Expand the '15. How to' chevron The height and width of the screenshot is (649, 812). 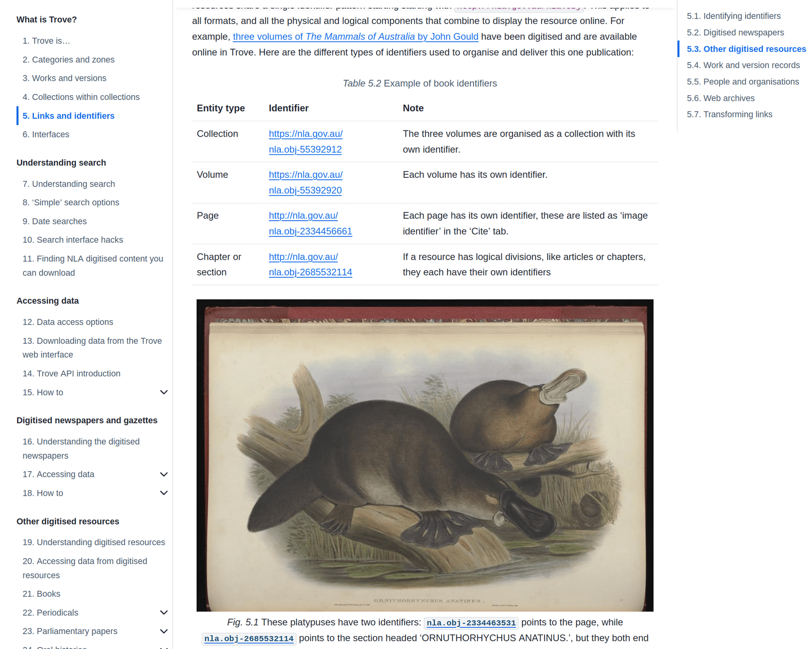(163, 392)
